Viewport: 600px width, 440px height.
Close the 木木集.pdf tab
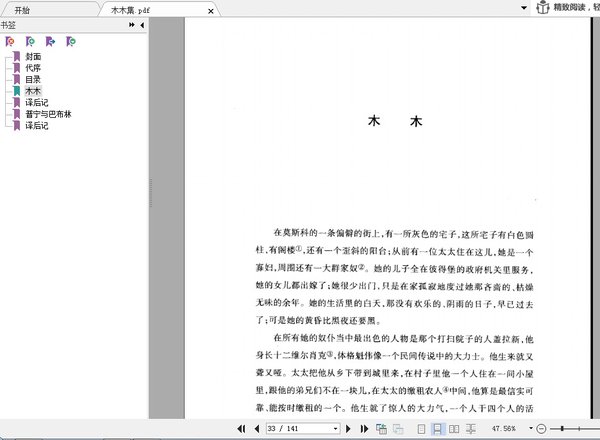tap(211, 11)
